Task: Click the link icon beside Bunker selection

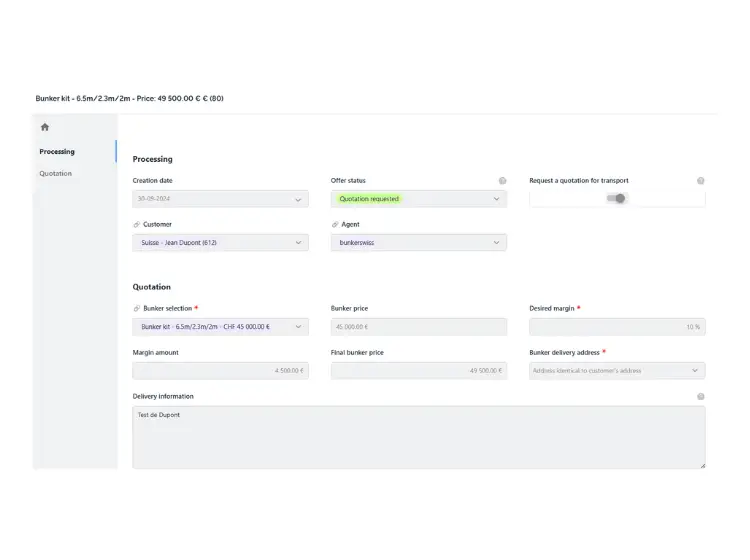Action: coord(137,309)
